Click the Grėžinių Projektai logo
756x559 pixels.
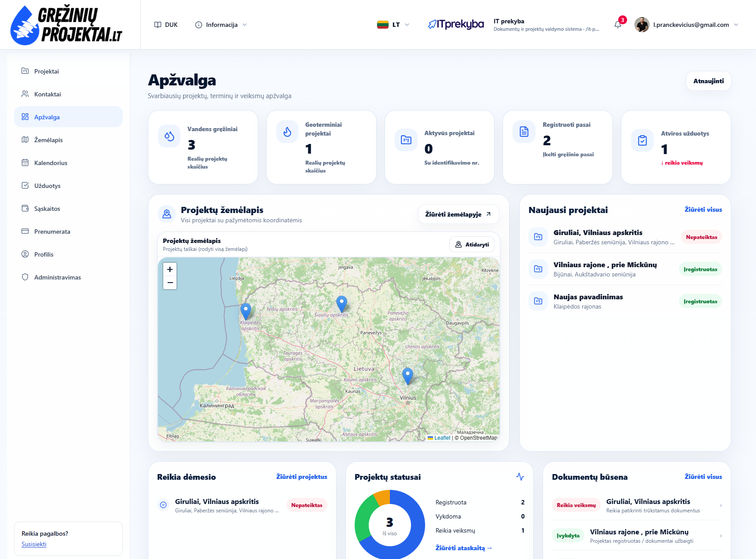[66, 25]
